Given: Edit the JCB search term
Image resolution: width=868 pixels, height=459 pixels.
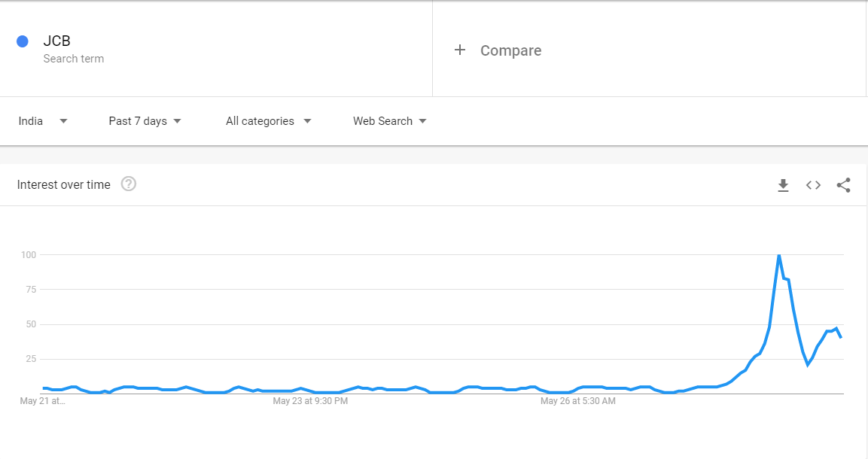Looking at the screenshot, I should (57, 41).
